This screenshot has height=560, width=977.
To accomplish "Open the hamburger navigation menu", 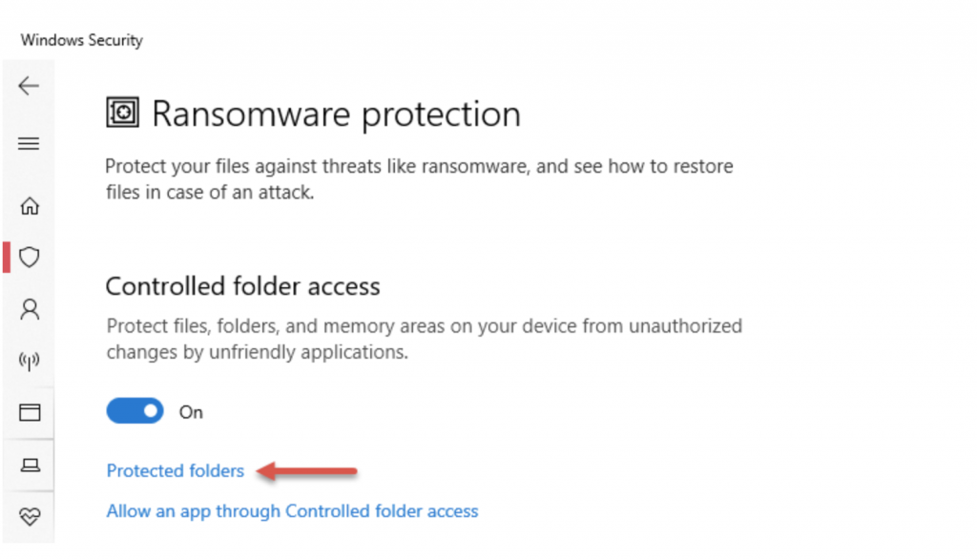I will [29, 144].
